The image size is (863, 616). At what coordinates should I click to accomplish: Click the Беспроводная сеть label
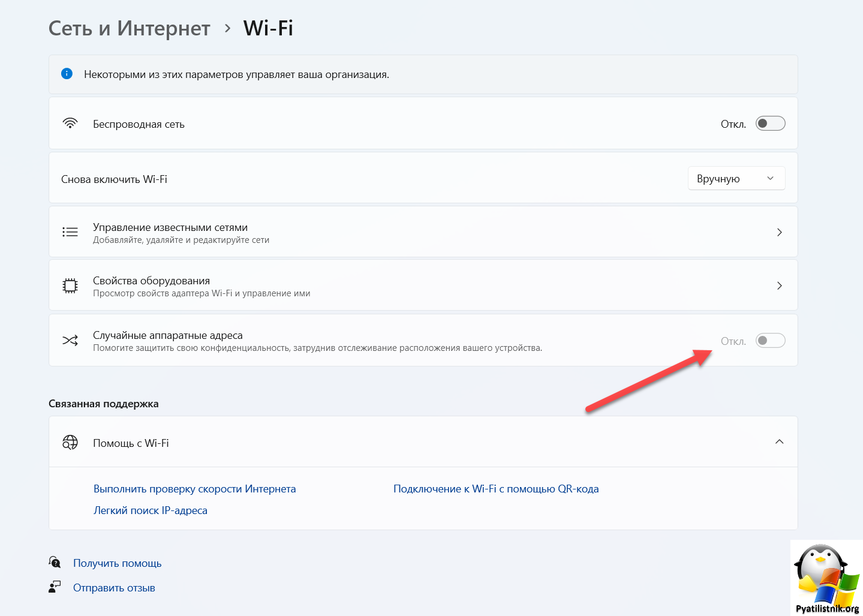click(x=139, y=124)
